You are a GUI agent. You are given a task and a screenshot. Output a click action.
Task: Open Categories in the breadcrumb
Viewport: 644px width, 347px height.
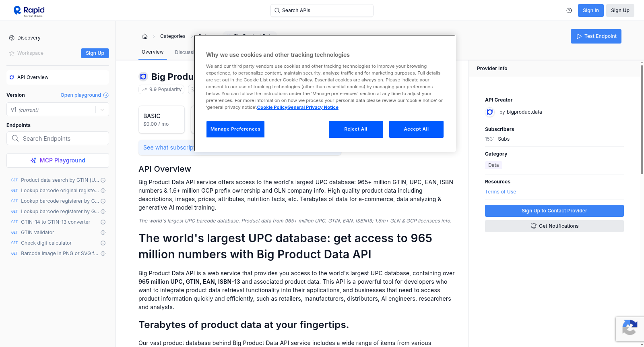tap(173, 36)
